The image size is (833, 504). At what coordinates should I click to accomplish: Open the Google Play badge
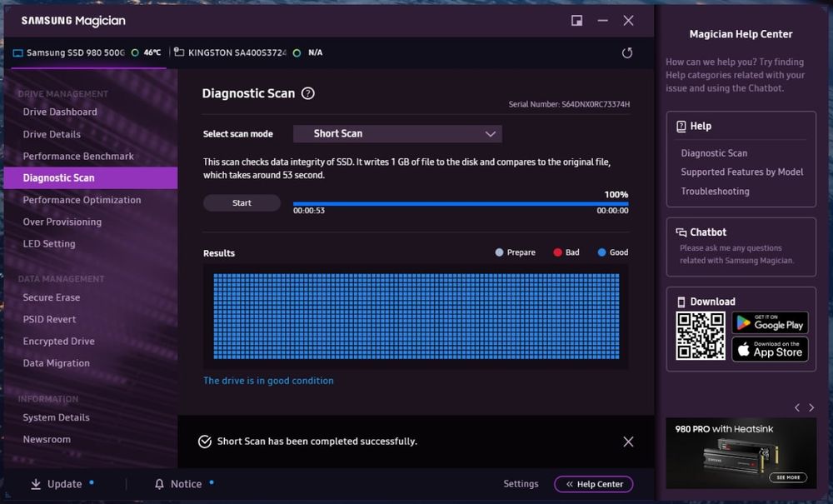pos(770,322)
